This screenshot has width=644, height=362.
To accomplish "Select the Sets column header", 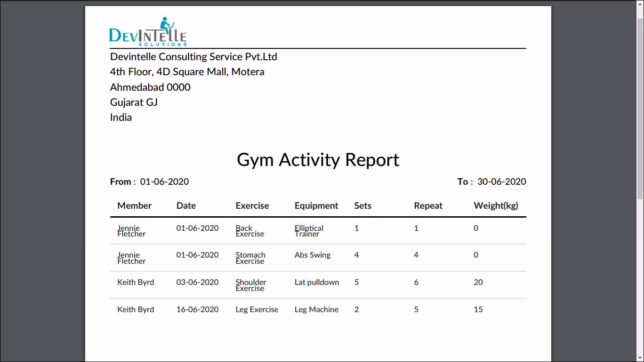I will tap(362, 205).
